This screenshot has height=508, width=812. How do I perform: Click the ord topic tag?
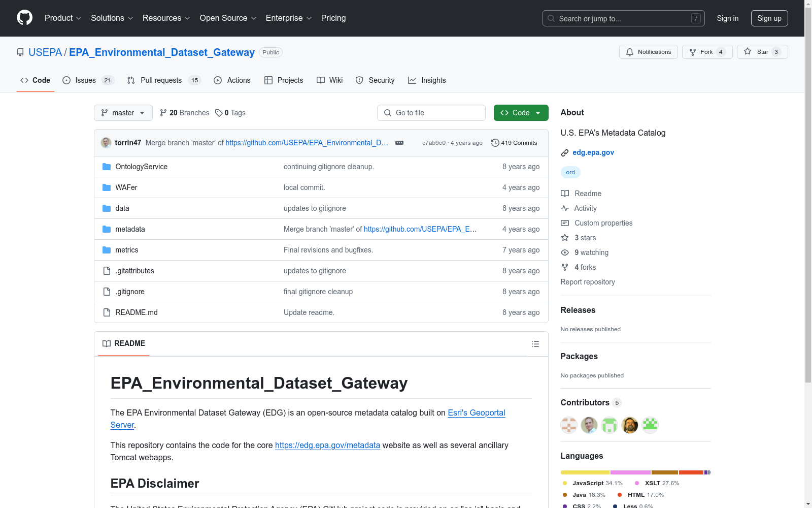tap(570, 172)
